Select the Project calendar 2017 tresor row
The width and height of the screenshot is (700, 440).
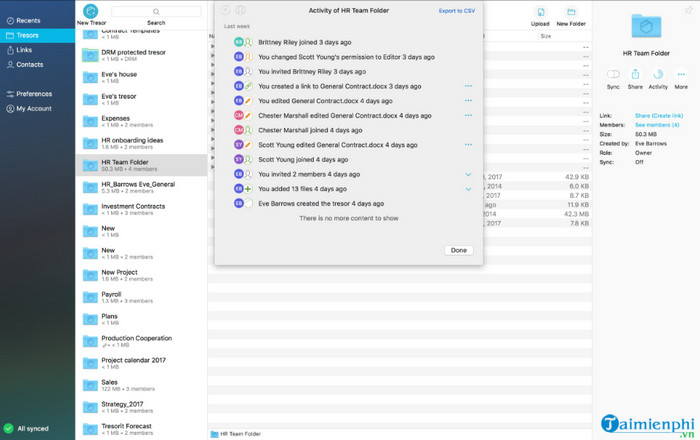pyautogui.click(x=142, y=363)
